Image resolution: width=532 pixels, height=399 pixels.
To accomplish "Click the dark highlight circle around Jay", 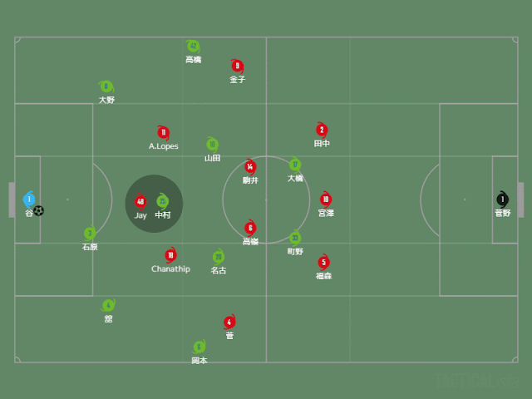I will coord(154,204).
